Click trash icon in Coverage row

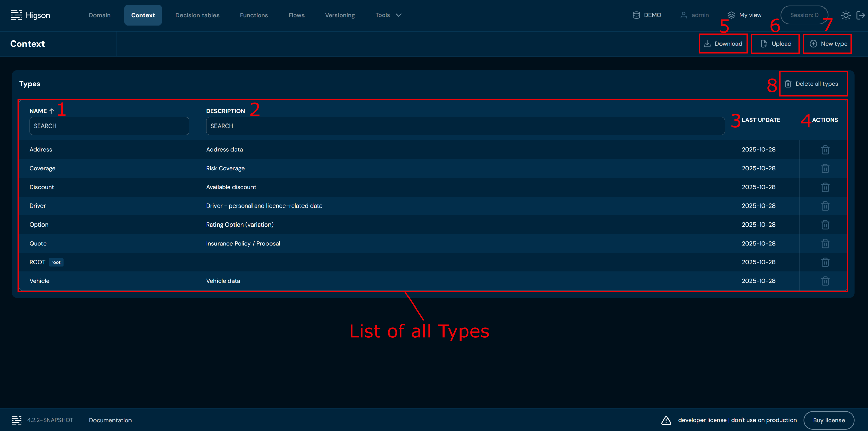[x=825, y=168]
